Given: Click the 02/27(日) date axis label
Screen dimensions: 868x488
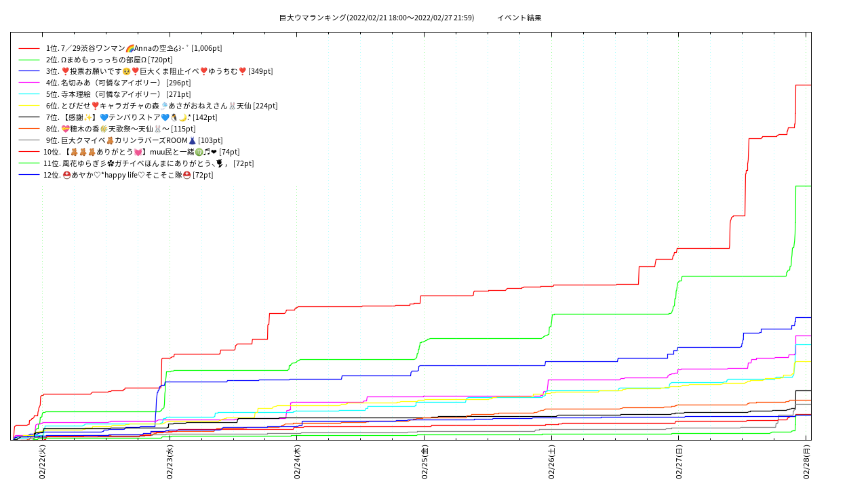Looking at the screenshot, I should (x=679, y=462).
